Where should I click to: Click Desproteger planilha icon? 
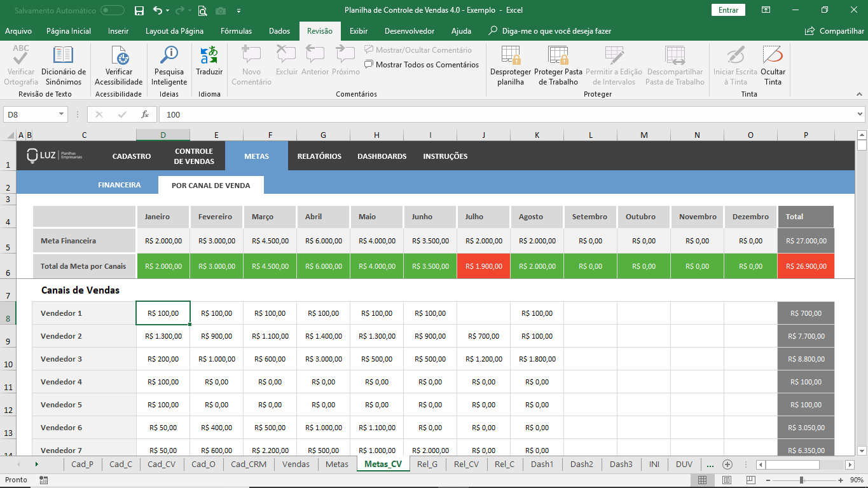pyautogui.click(x=511, y=56)
